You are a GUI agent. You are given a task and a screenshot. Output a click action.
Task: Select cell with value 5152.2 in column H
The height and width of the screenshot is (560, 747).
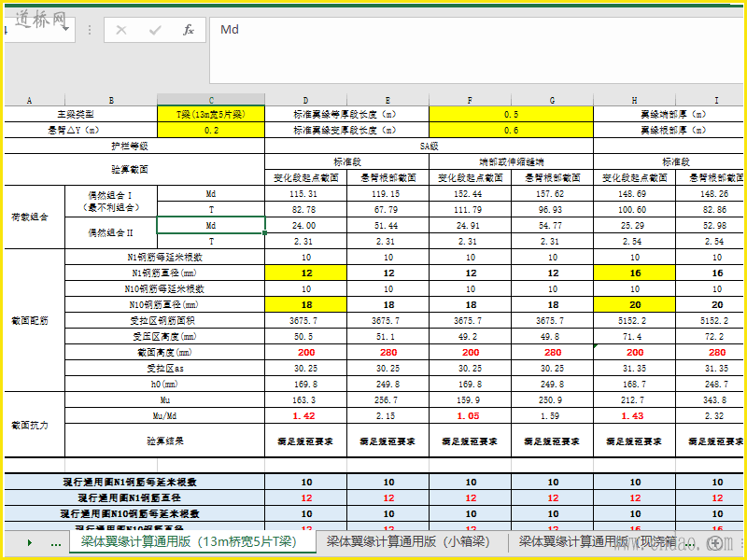coord(635,320)
